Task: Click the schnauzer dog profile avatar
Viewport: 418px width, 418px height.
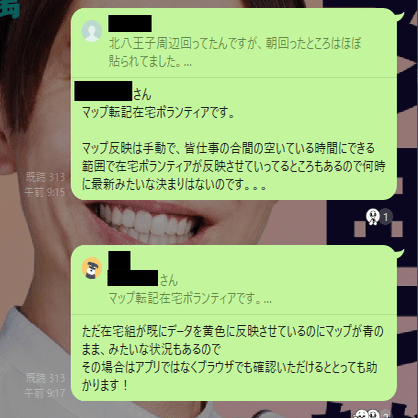Action: (x=92, y=268)
